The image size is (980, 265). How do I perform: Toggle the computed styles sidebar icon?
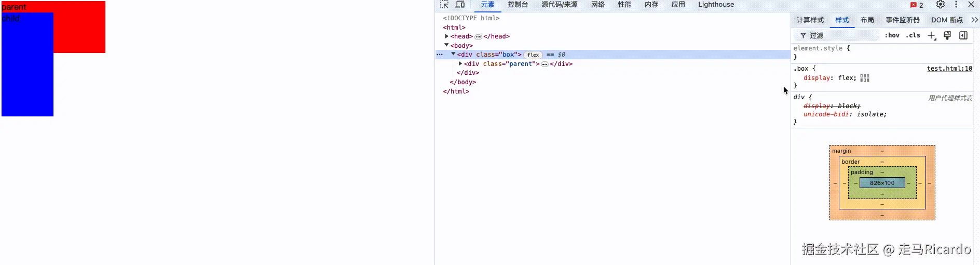click(963, 35)
